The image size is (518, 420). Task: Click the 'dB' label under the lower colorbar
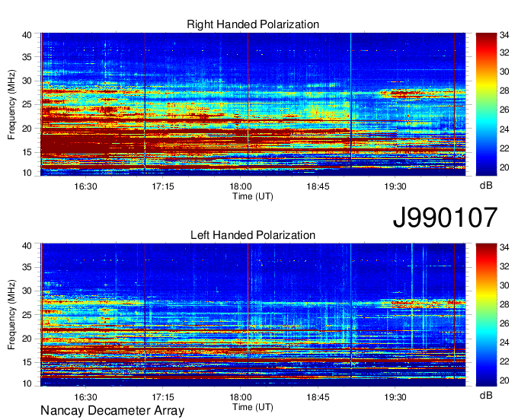pos(486,395)
